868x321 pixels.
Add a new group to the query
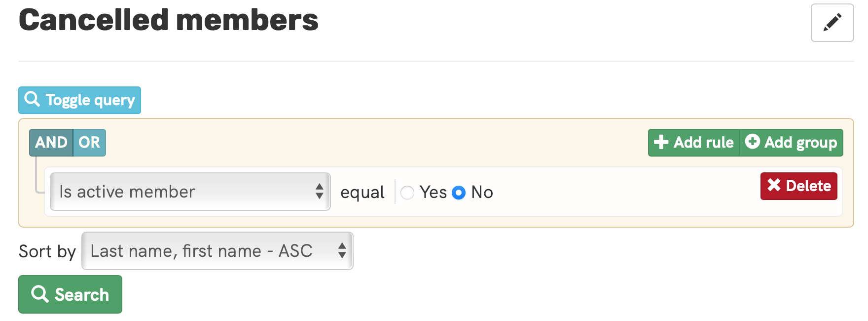[792, 143]
